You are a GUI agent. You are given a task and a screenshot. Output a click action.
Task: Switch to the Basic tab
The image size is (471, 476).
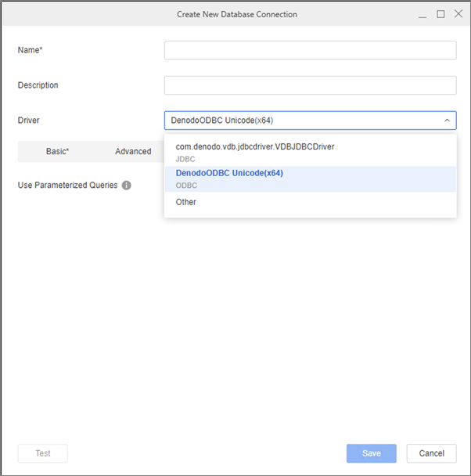coord(57,151)
